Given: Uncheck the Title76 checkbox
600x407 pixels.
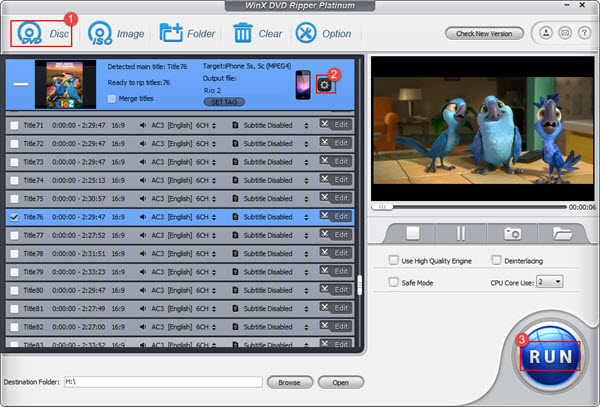Looking at the screenshot, I should (x=14, y=217).
